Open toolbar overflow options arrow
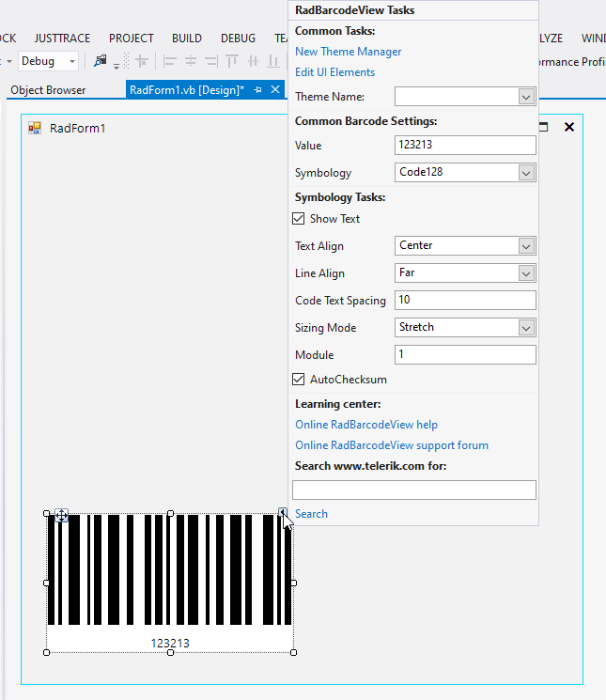The height and width of the screenshot is (700, 606). click(117, 66)
